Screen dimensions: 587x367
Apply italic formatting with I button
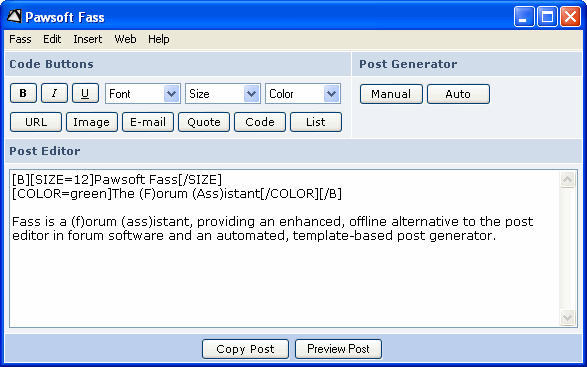point(54,93)
